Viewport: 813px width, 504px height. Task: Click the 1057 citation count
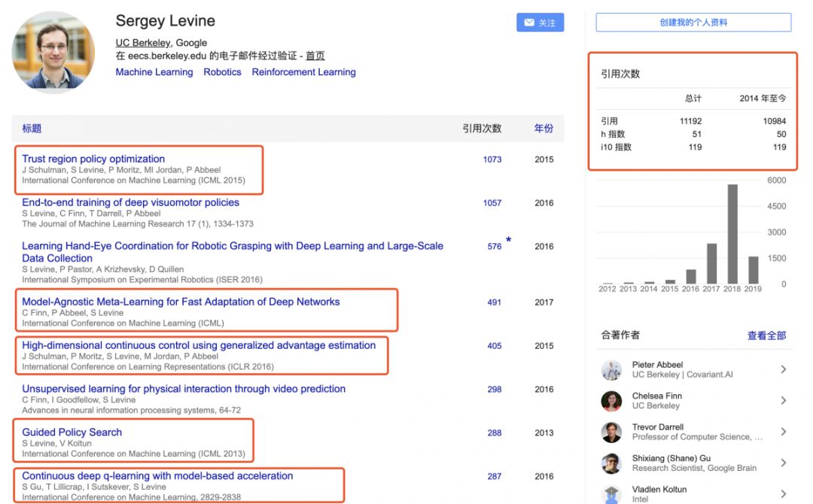point(492,203)
